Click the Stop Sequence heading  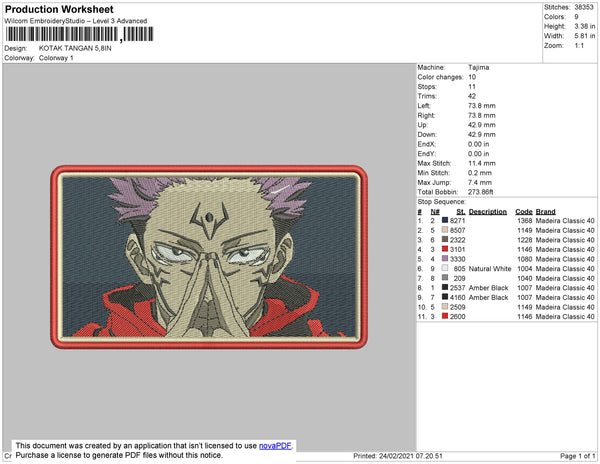point(442,202)
